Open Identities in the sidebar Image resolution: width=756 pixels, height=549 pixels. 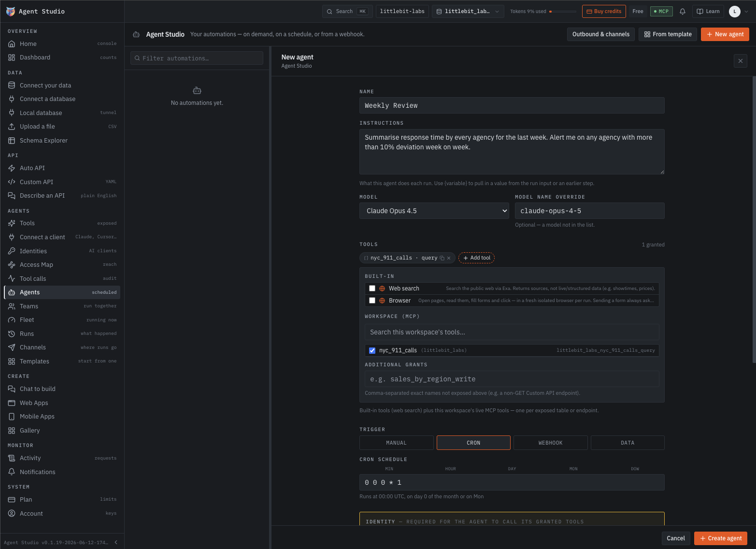click(62, 251)
